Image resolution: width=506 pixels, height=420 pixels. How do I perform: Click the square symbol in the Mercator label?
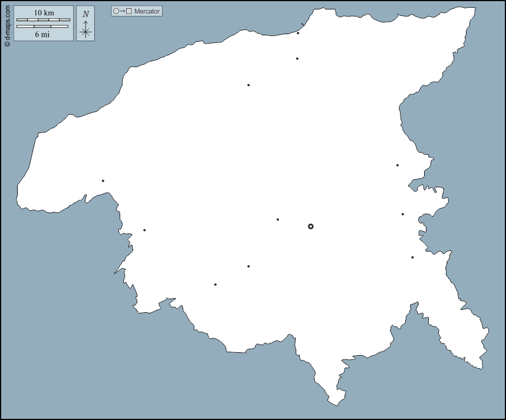point(129,11)
